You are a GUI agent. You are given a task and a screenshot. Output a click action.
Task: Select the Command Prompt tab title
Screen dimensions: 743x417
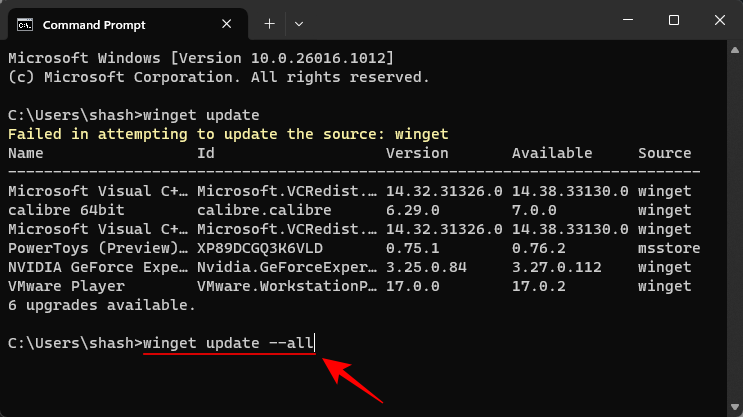(92, 22)
